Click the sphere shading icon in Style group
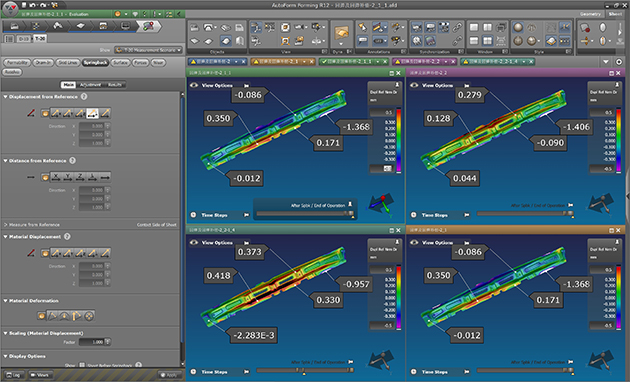 coord(518,27)
